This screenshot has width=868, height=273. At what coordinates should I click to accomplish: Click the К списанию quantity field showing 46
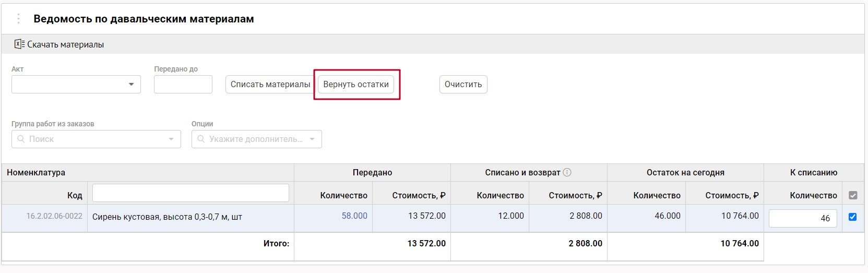[802, 218]
